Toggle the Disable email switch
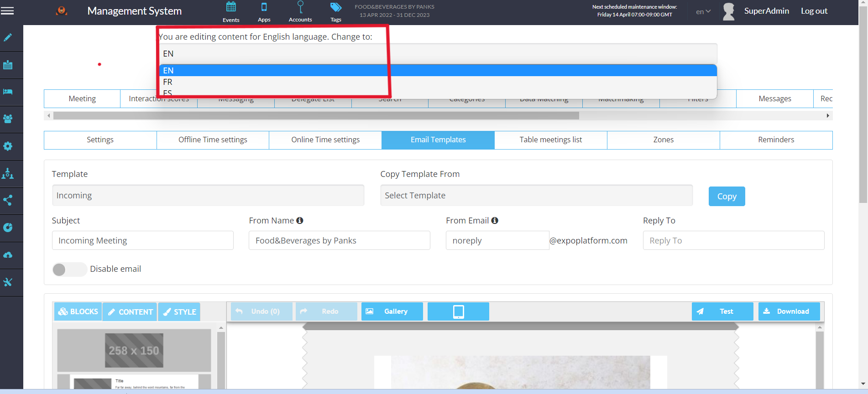This screenshot has width=868, height=394. 69,270
